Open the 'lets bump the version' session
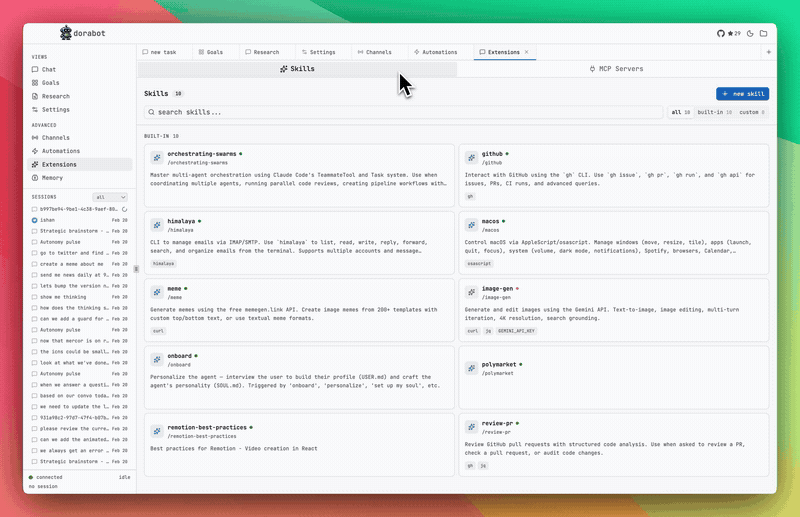 [x=80, y=286]
